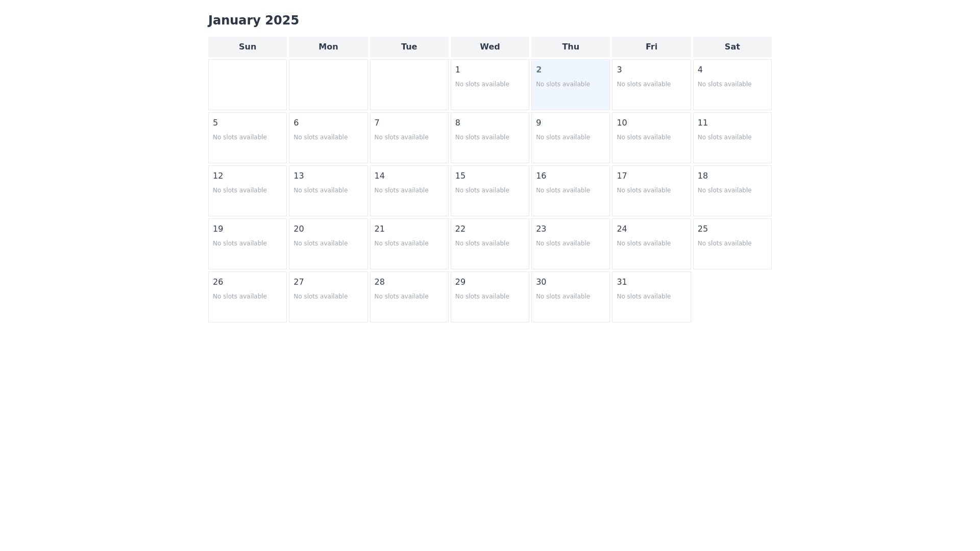Select the January 15 calendar cell
The height and width of the screenshot is (551, 980).
[x=489, y=191]
